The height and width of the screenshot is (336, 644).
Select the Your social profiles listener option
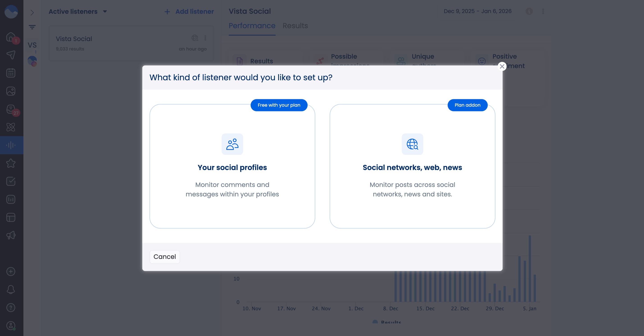232,168
